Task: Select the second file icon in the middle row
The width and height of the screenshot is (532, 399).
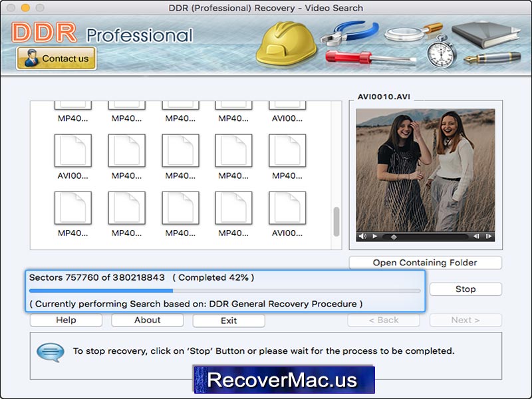Action: tap(126, 150)
